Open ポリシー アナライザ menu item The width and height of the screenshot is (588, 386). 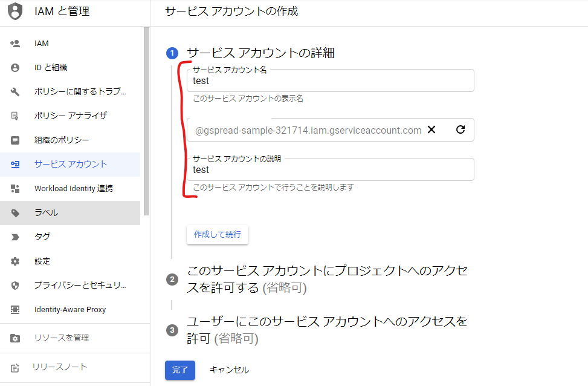[71, 116]
